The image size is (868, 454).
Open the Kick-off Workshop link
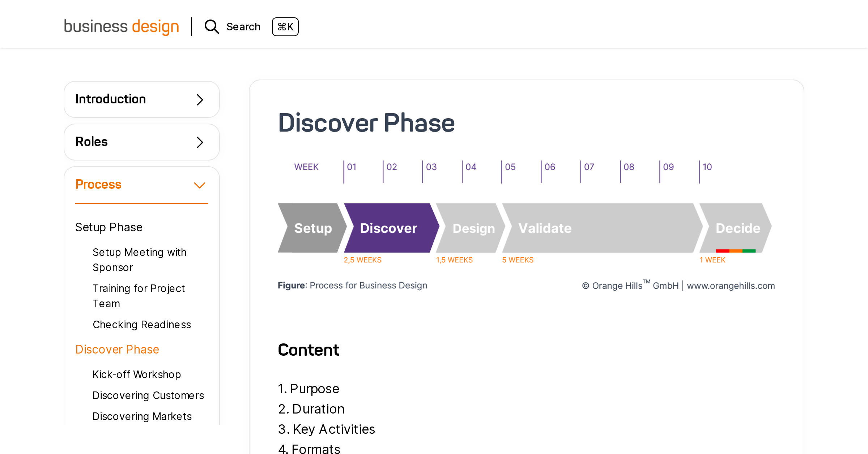(137, 374)
